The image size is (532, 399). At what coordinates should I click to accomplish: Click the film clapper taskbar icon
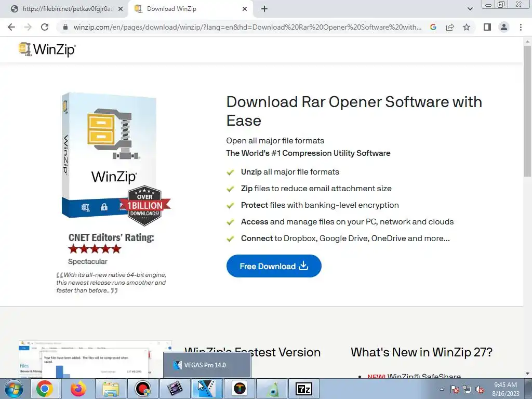(175, 389)
